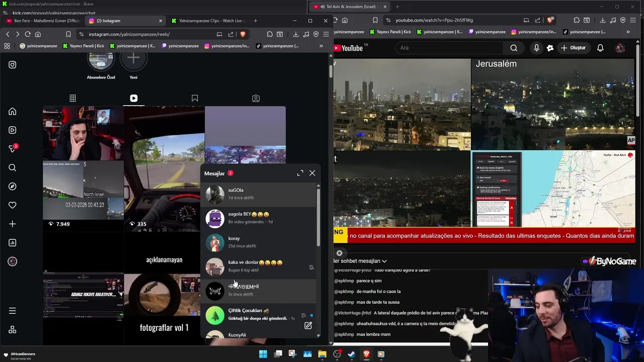
Task: Open Instagram notifications heart icon
Action: click(13, 205)
